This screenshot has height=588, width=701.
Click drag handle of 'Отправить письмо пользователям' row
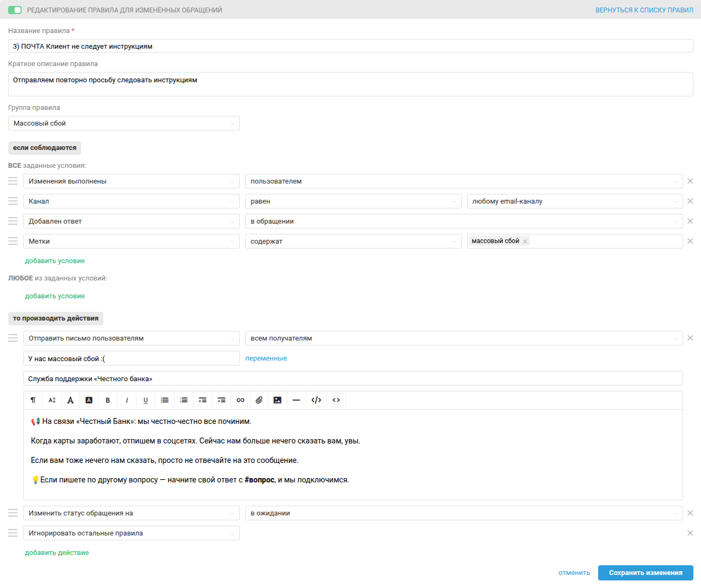(x=13, y=338)
